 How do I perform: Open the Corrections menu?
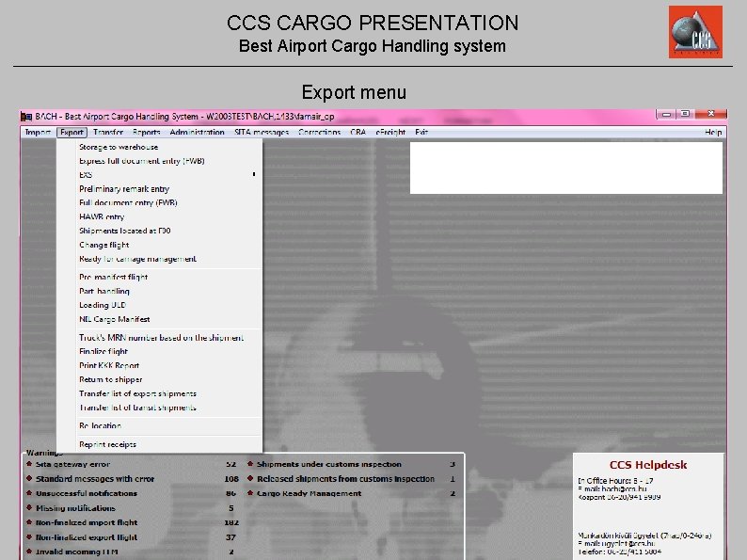pos(319,132)
